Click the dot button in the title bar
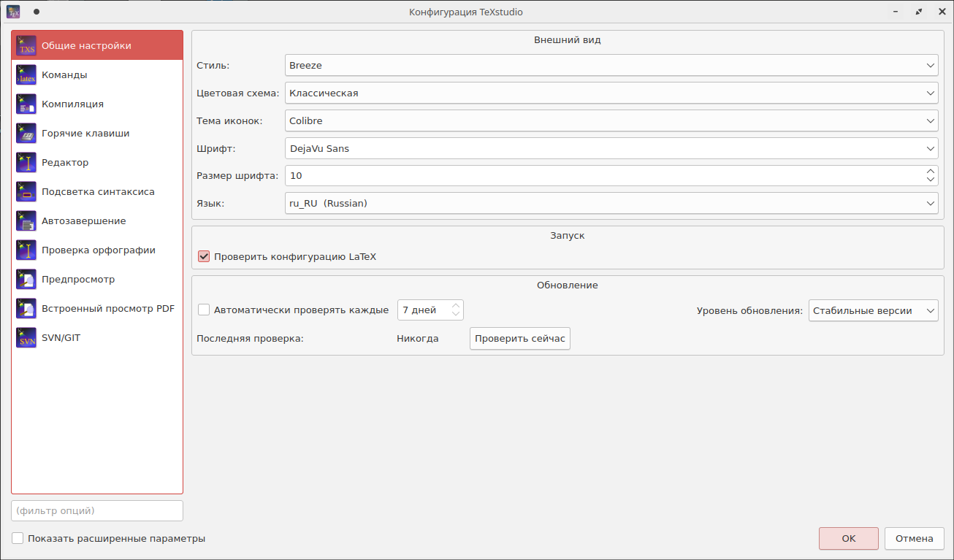954x560 pixels. (37, 12)
